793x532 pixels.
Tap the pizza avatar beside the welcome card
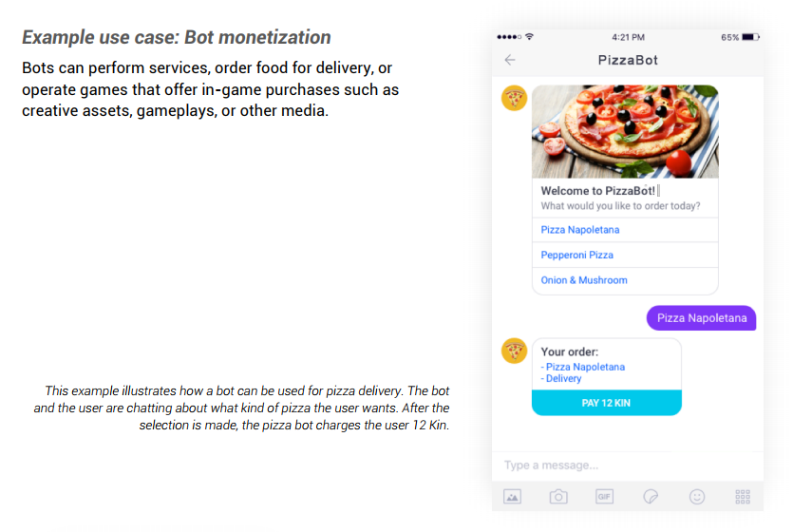pos(514,98)
